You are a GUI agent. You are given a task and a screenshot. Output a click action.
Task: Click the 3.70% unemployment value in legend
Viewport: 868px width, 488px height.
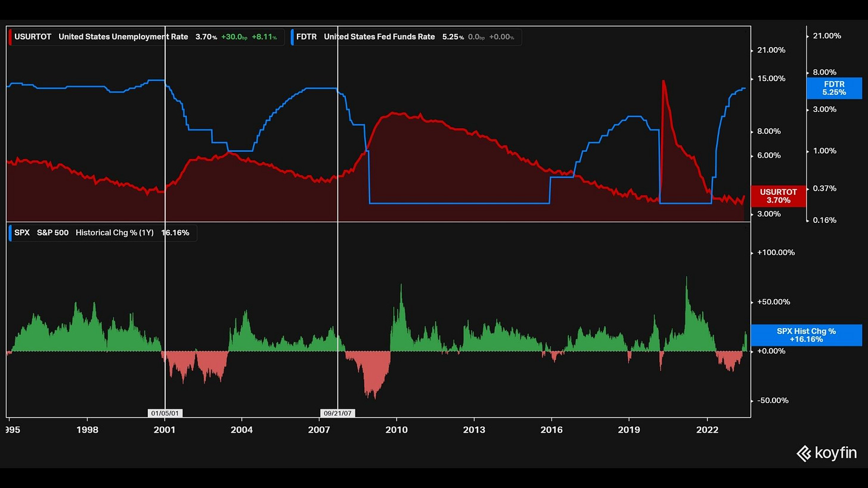coord(206,37)
